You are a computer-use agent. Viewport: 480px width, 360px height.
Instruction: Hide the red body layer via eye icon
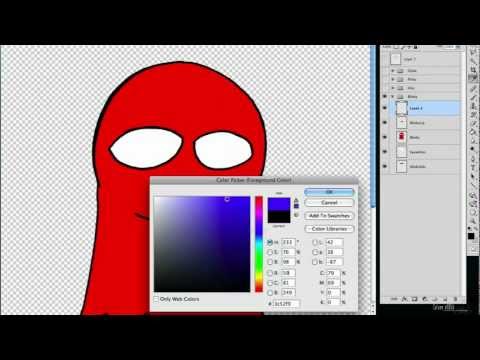pyautogui.click(x=385, y=137)
